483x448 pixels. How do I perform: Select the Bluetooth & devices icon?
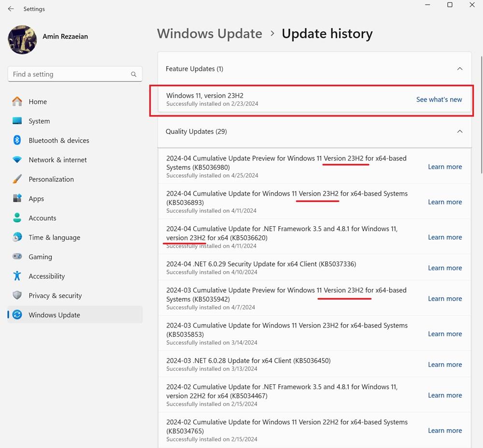point(17,141)
